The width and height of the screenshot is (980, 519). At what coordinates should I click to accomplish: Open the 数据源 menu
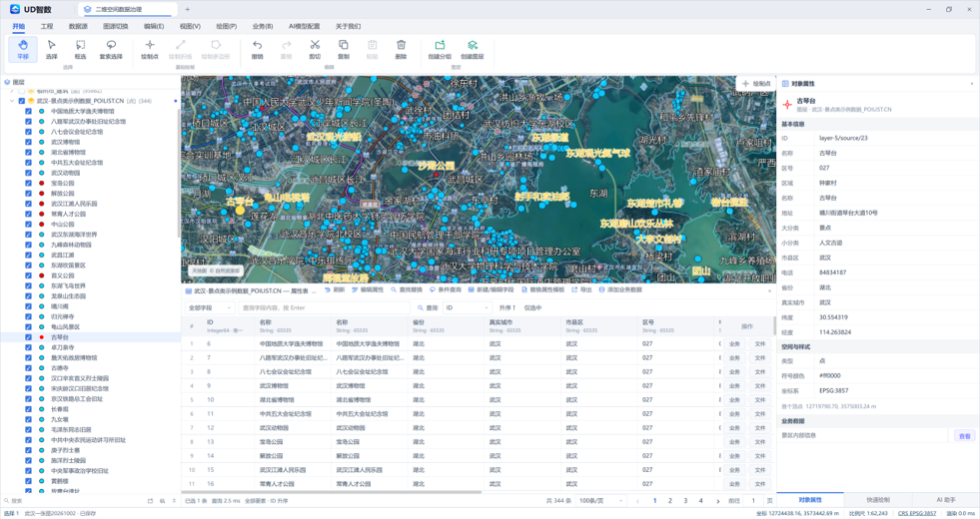(x=78, y=26)
